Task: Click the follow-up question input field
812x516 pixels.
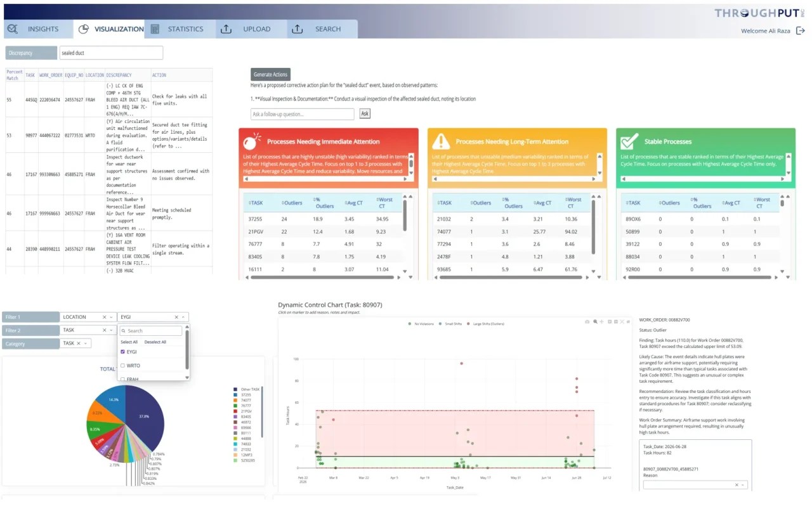Action: point(303,114)
